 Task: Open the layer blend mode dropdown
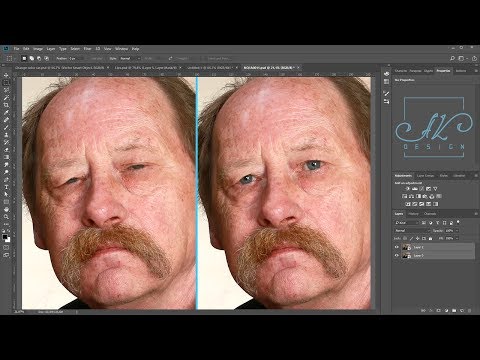412,230
